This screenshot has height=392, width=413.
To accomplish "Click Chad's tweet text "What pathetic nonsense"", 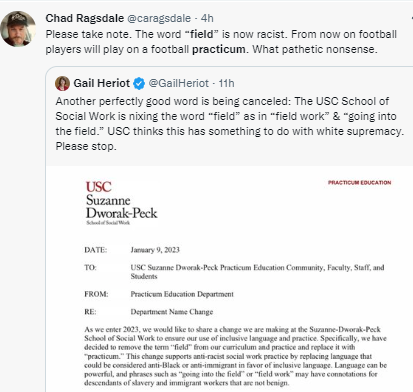I will pyautogui.click(x=315, y=49).
